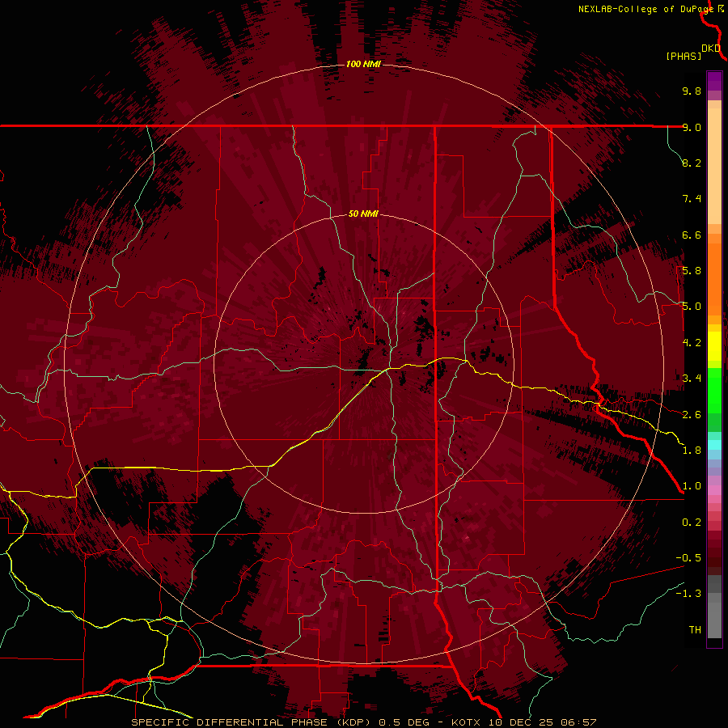The width and height of the screenshot is (728, 728).
Task: Click the "10 DEC 25 06:57" timestamp
Action: point(542,722)
